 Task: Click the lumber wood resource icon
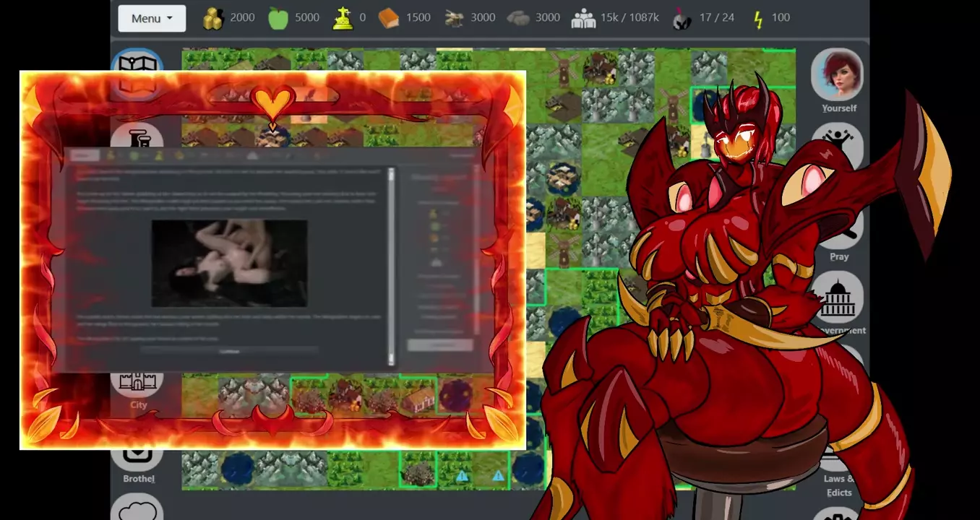point(454,18)
